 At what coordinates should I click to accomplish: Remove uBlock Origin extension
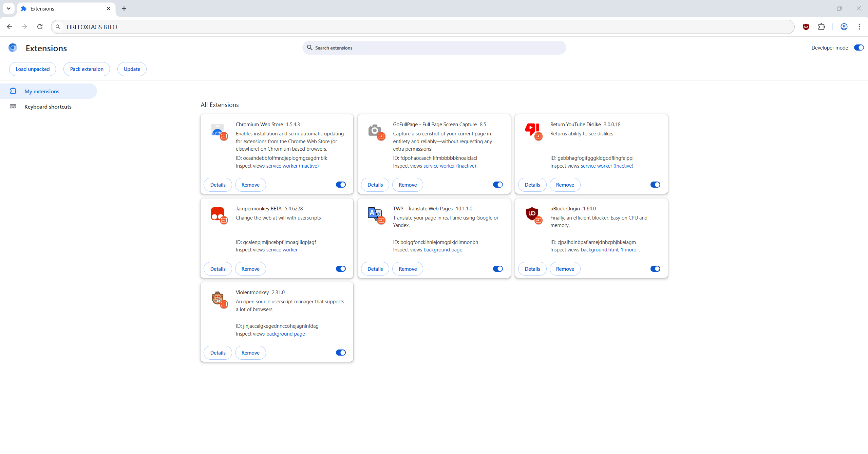pos(565,269)
